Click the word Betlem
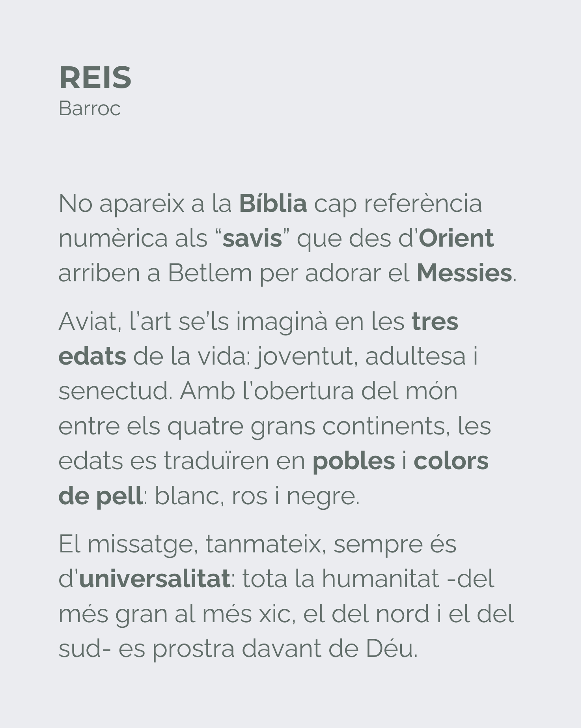This screenshot has height=728, width=582. [210, 273]
